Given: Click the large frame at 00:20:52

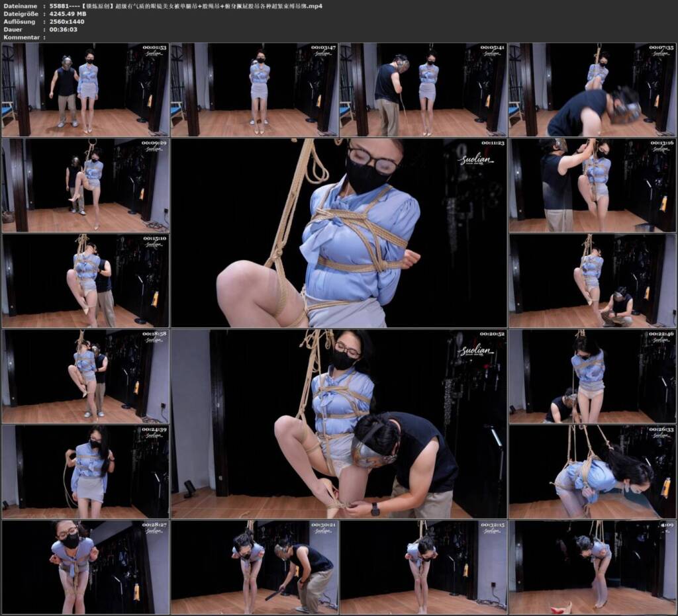Looking at the screenshot, I should [x=339, y=423].
